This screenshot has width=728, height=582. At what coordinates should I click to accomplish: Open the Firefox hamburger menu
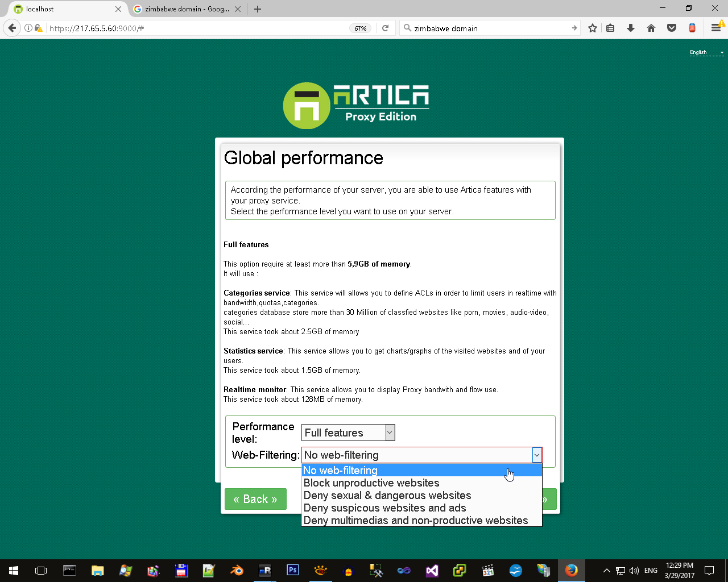[716, 28]
